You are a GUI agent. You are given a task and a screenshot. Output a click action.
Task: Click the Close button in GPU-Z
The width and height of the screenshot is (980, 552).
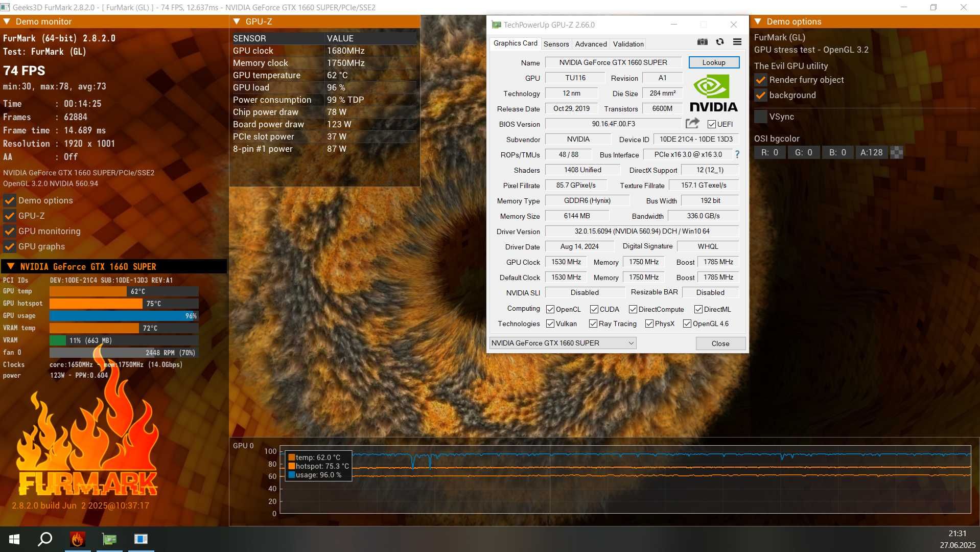720,343
